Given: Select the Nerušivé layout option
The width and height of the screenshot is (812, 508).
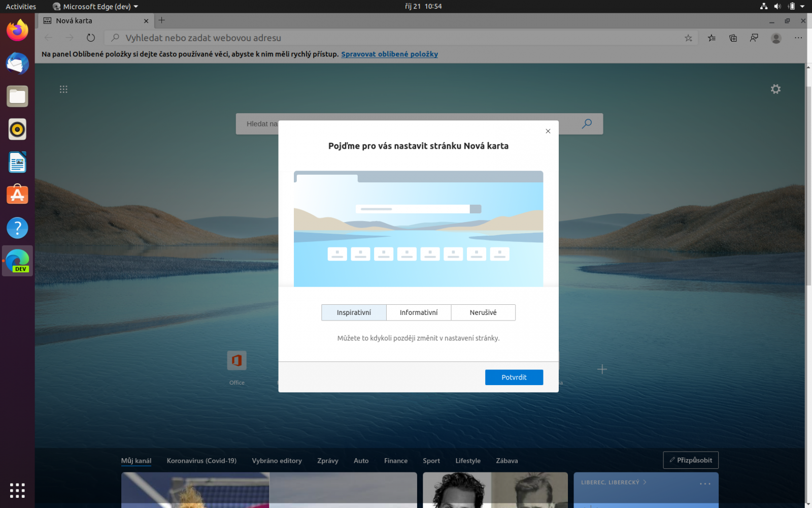Looking at the screenshot, I should point(483,312).
